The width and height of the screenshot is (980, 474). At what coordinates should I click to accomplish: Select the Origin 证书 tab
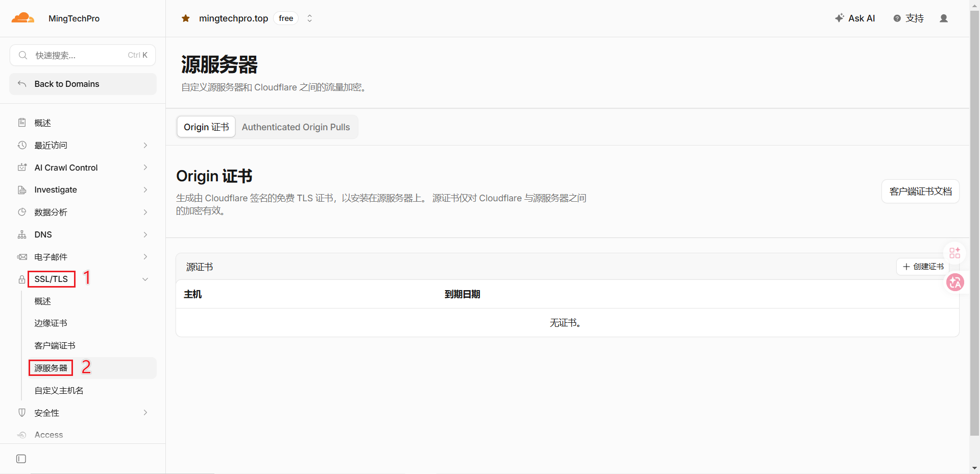pos(206,127)
